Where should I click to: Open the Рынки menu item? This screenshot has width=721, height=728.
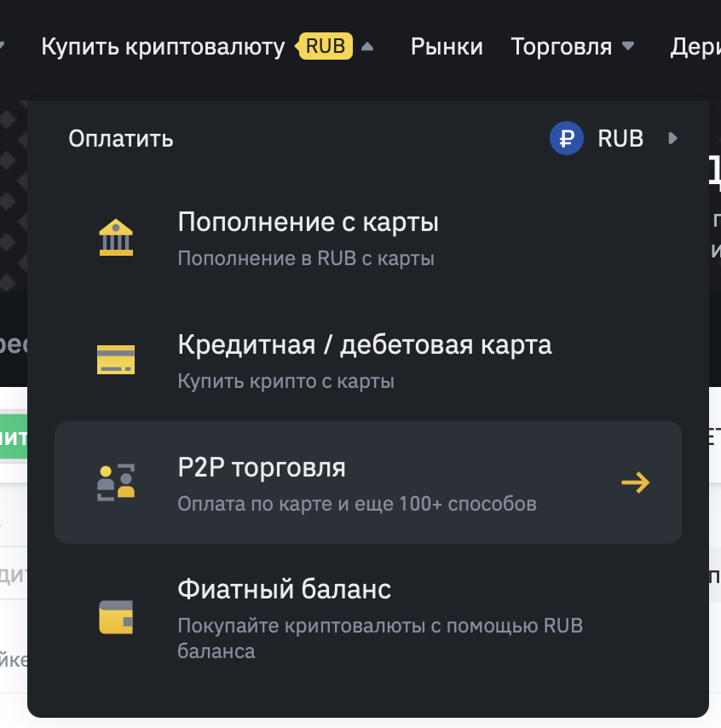[447, 47]
